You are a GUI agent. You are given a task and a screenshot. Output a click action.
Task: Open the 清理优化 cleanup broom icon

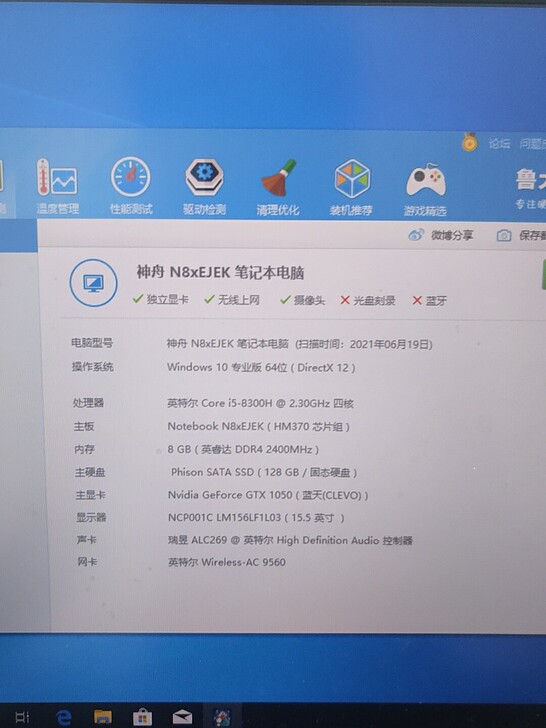pyautogui.click(x=278, y=188)
